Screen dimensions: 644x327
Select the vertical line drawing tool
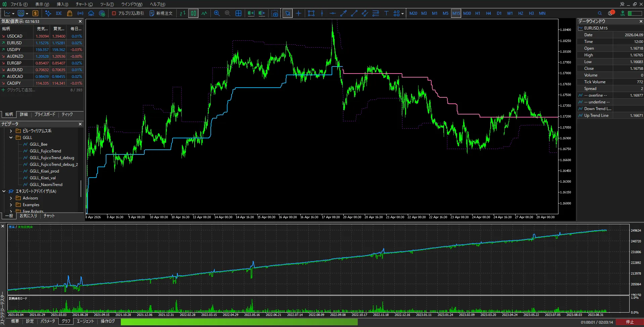point(322,13)
